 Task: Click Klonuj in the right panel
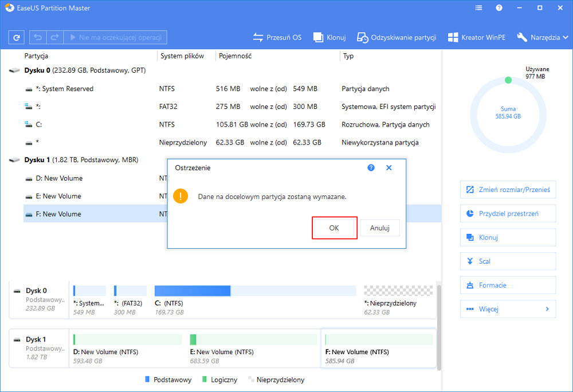pyautogui.click(x=508, y=237)
